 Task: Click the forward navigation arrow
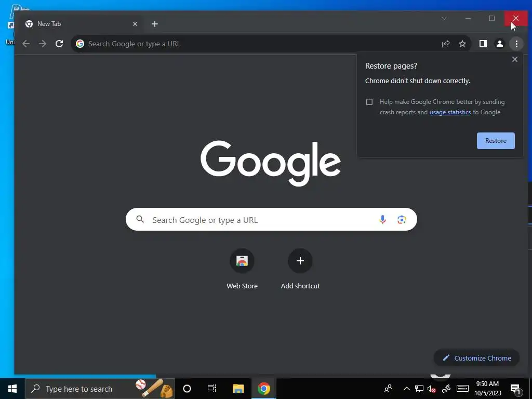(43, 44)
